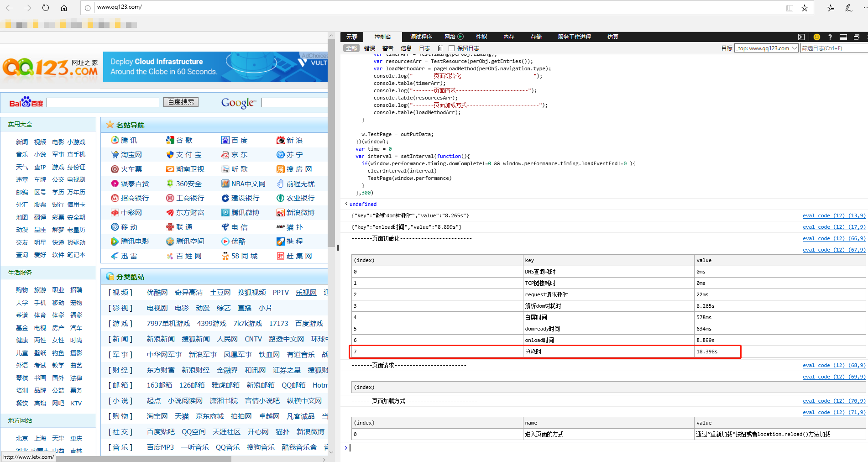Open 百度MP3 music link
The width and height of the screenshot is (868, 462).
160,447
